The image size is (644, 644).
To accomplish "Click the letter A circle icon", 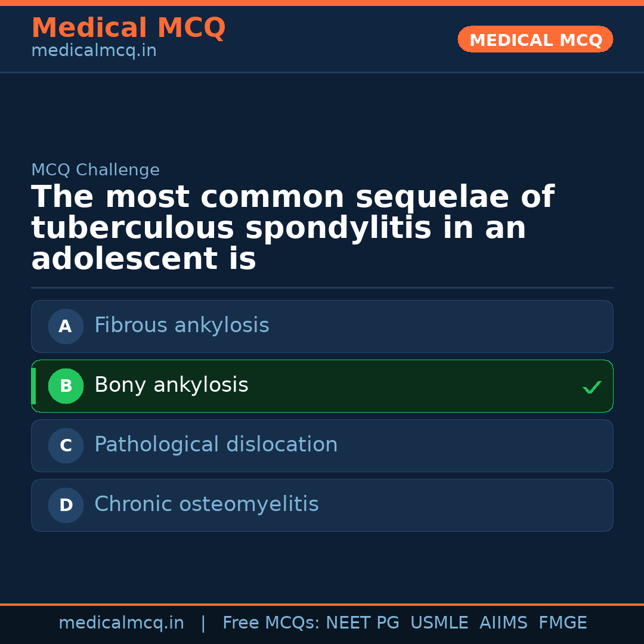I will tap(66, 326).
